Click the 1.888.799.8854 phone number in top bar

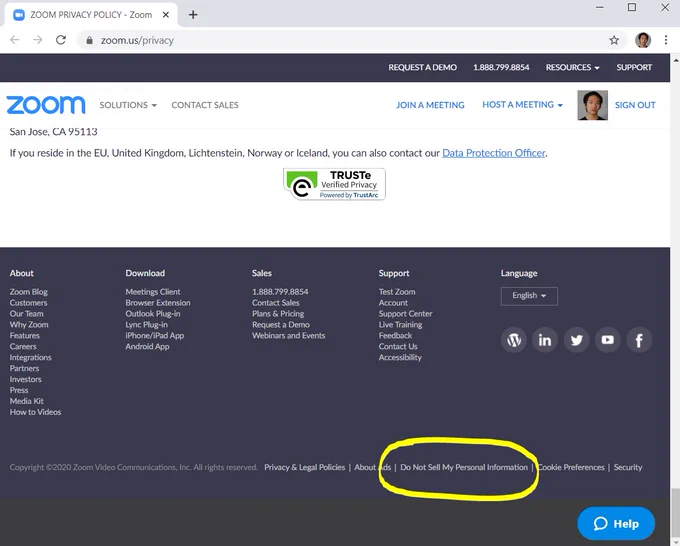click(501, 68)
